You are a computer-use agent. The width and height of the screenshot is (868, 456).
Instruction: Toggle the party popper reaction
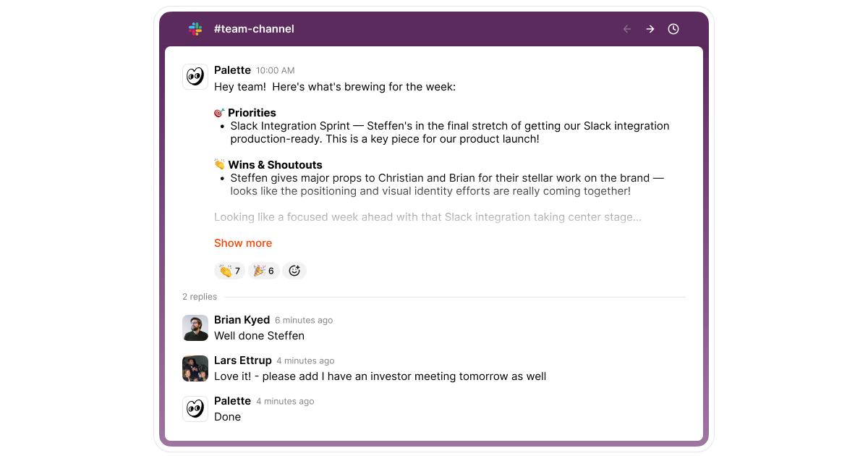(x=263, y=271)
